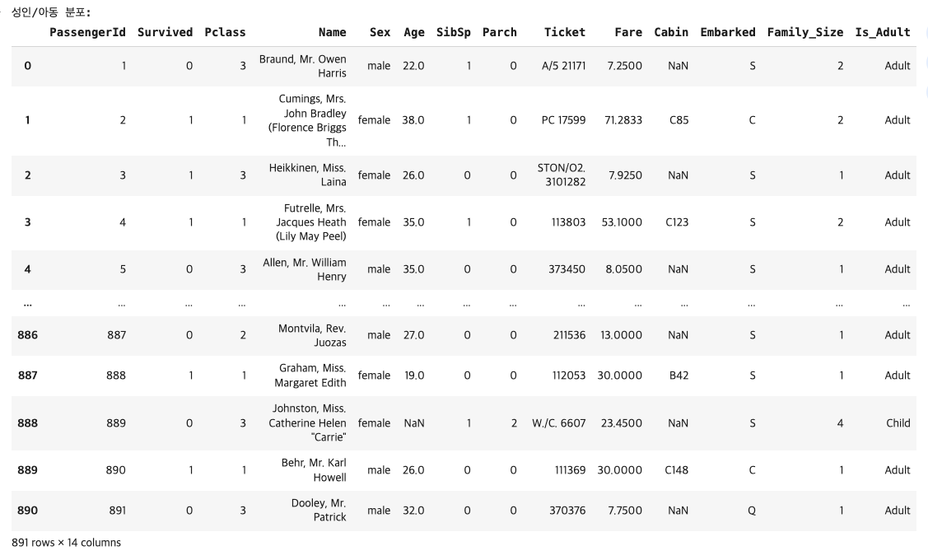Click the PassengerId column header

pos(89,32)
